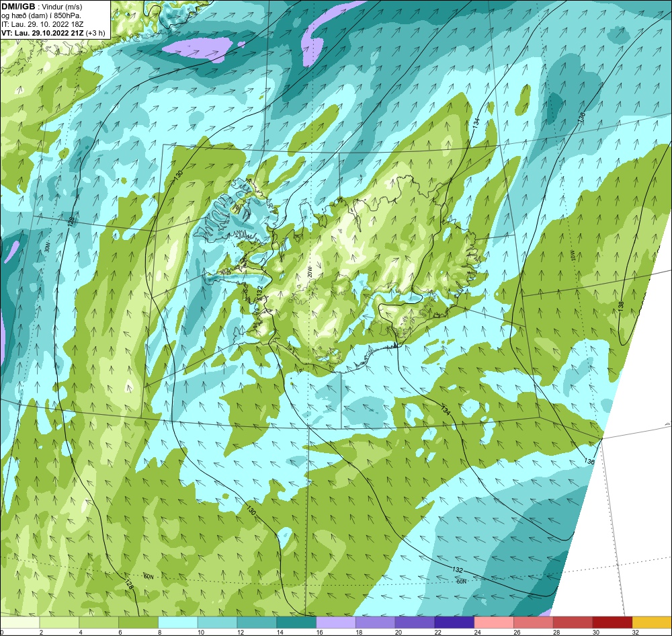Click the 16–18 m/s lavender swatch
Image resolution: width=672 pixels, height=636 pixels.
336,623
